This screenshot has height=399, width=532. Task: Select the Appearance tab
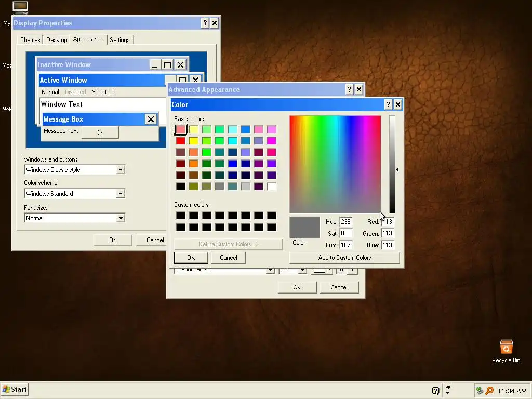[x=88, y=39]
